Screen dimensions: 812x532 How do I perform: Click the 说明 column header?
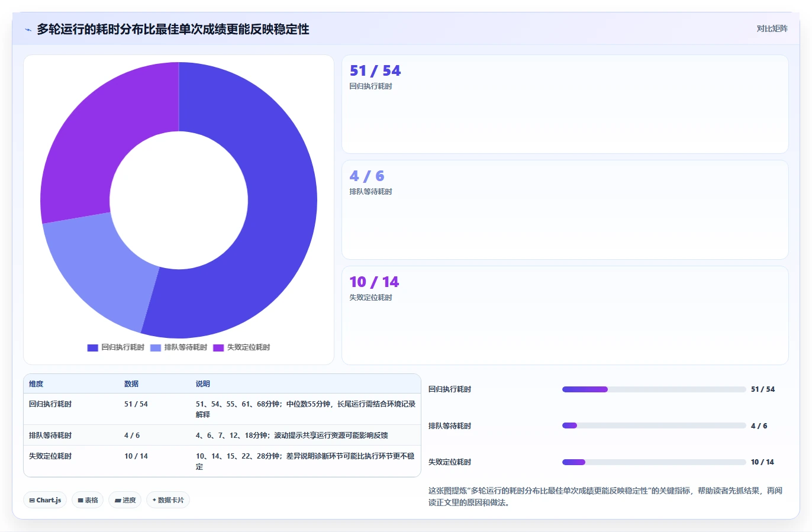[203, 384]
